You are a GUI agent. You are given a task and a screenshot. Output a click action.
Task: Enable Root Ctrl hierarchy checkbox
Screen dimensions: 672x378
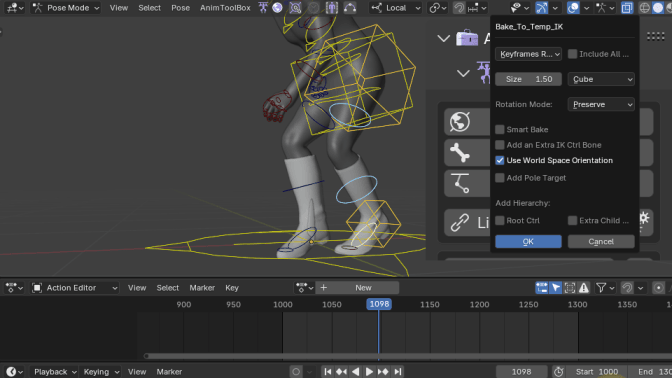(x=499, y=221)
